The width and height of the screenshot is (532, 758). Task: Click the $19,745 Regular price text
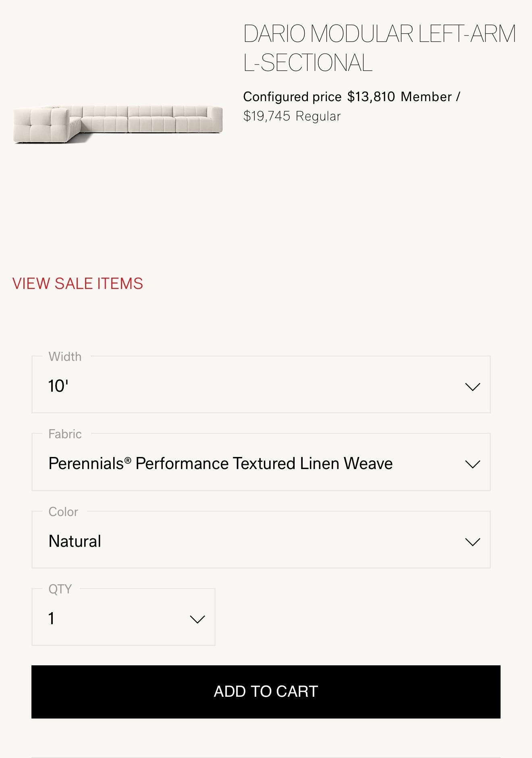point(292,116)
